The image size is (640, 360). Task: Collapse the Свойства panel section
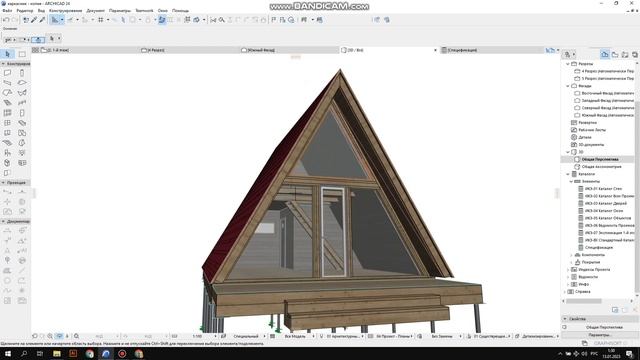coord(565,318)
